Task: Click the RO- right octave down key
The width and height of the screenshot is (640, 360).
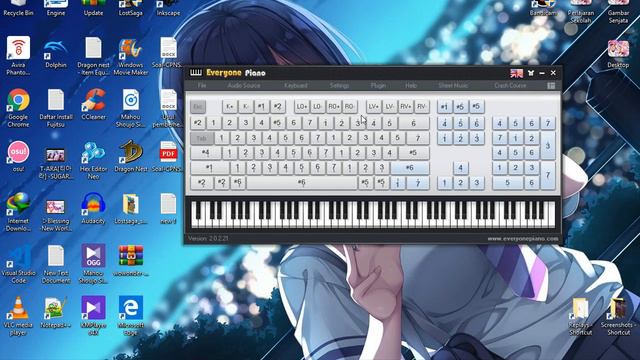Action: click(x=349, y=107)
